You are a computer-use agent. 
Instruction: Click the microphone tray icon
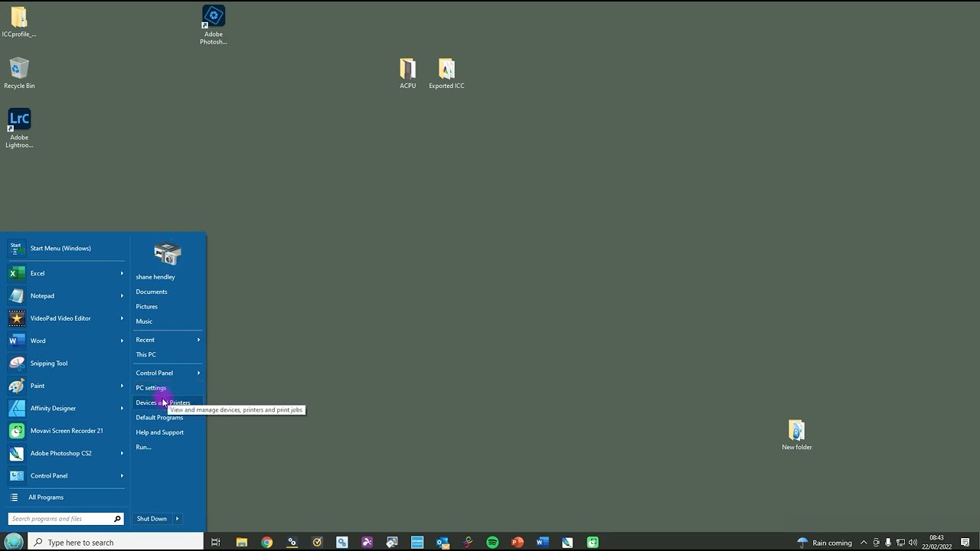(x=888, y=543)
